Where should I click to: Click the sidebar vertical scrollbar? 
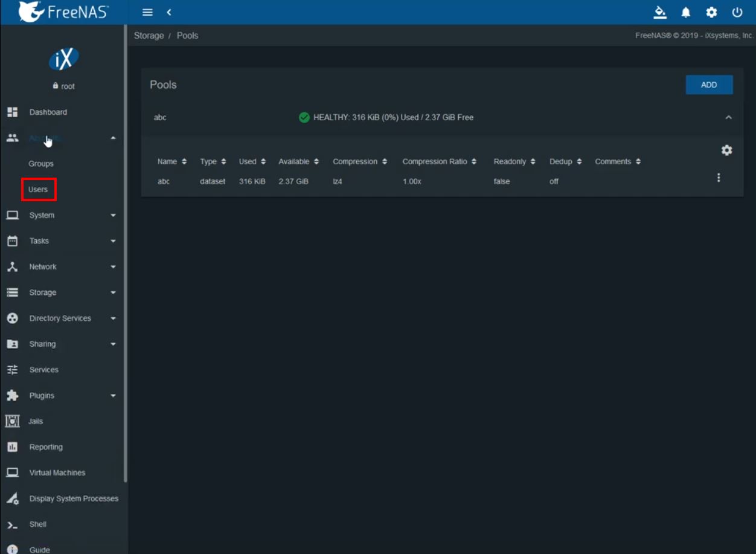[x=126, y=254]
